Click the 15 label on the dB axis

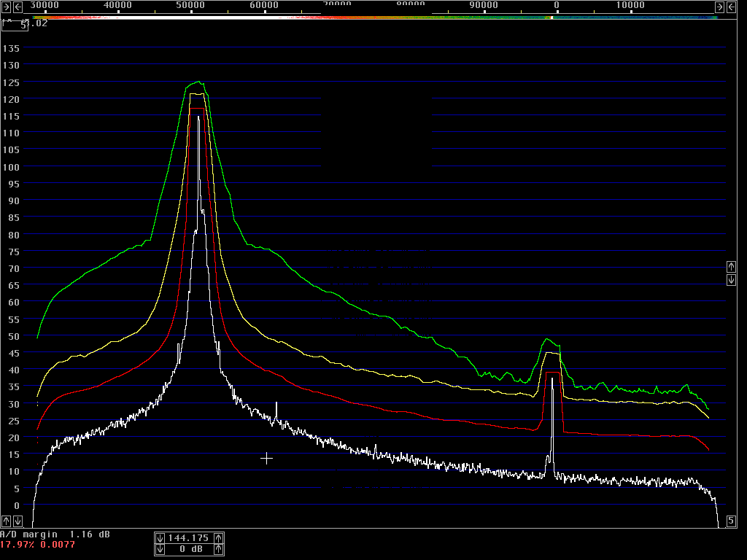14,455
